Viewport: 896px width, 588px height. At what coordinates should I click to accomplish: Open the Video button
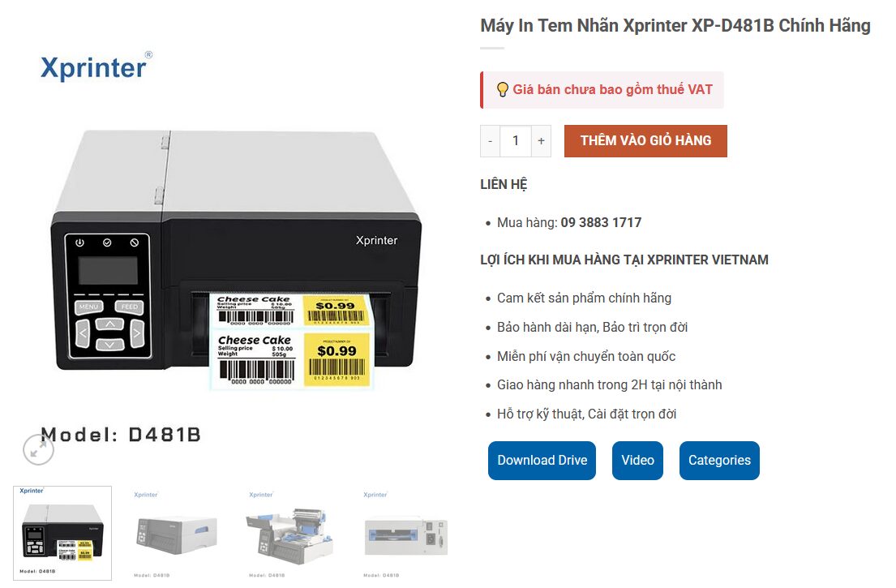(x=637, y=460)
